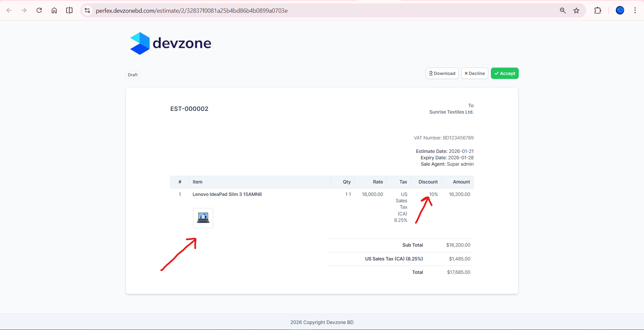Click the devzone logo
This screenshot has width=644, height=330.
coord(170,43)
